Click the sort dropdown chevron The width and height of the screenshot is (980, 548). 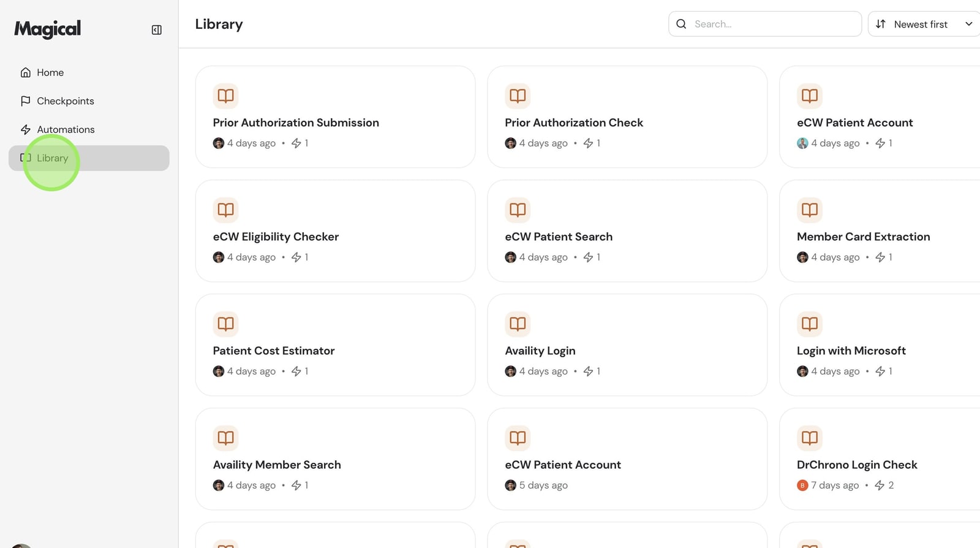[969, 24]
